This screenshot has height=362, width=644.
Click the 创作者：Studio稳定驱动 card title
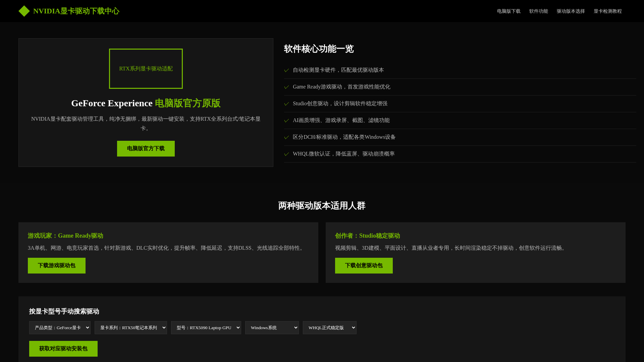pos(368,236)
